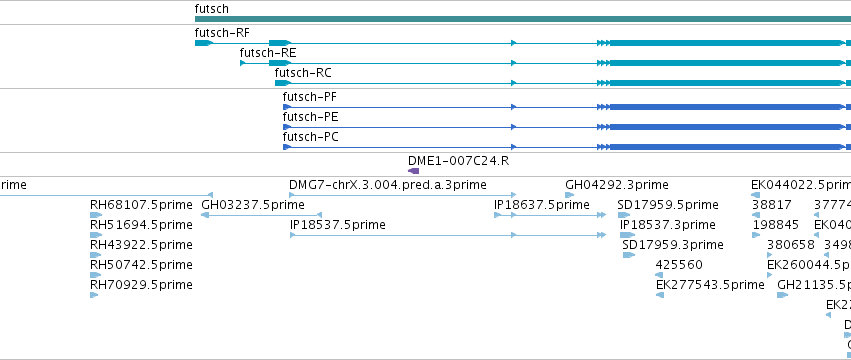Select the RH43922.5prime label

(141, 245)
